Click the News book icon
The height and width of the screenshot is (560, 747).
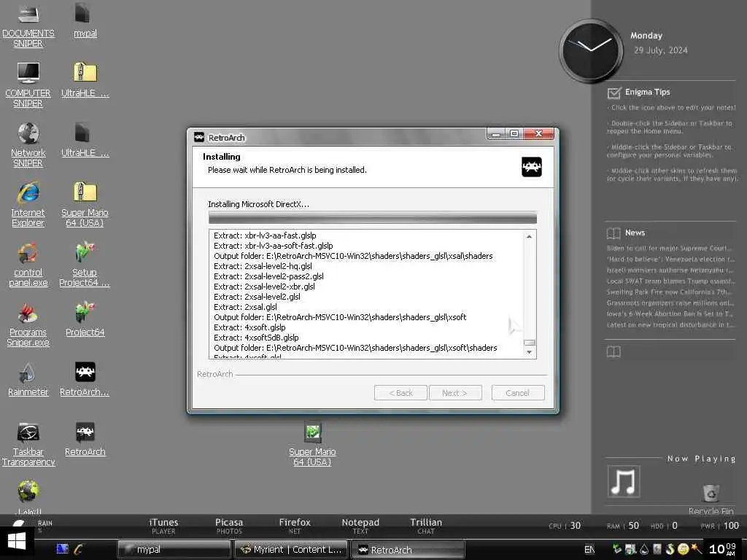[x=614, y=233]
